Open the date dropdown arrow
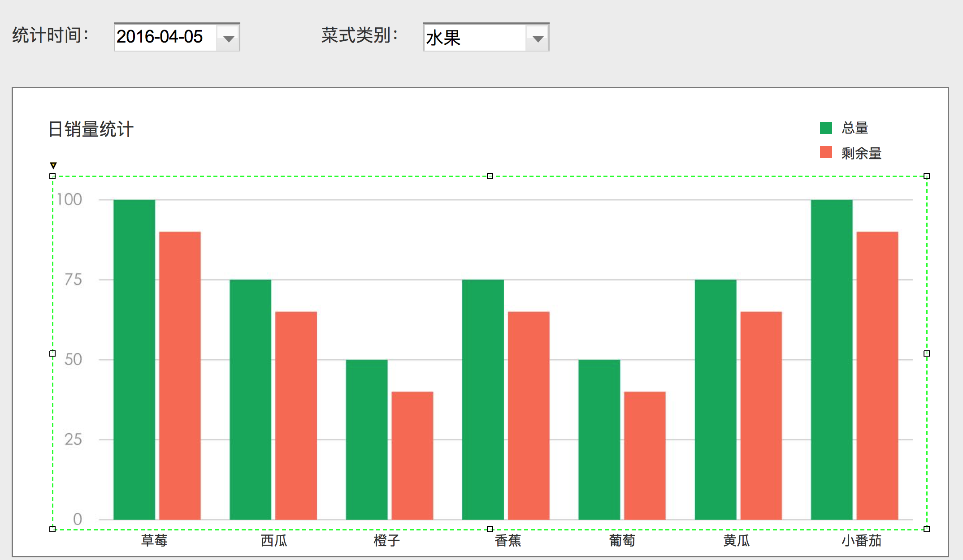 [229, 38]
